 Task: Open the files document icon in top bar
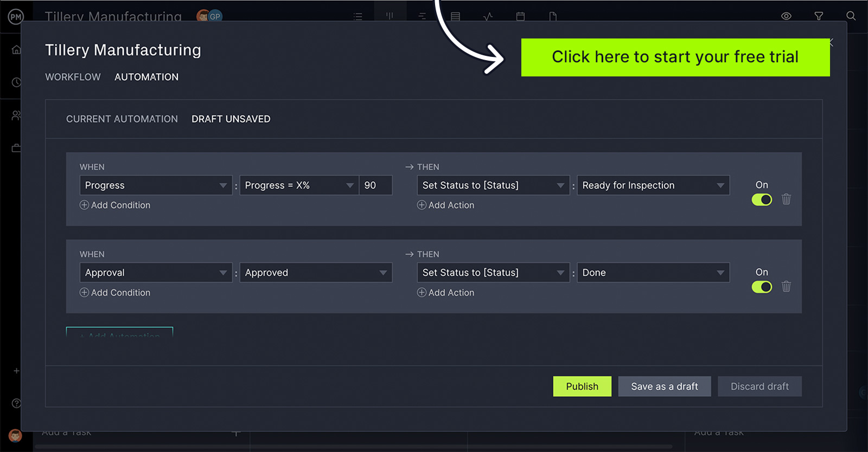(553, 16)
